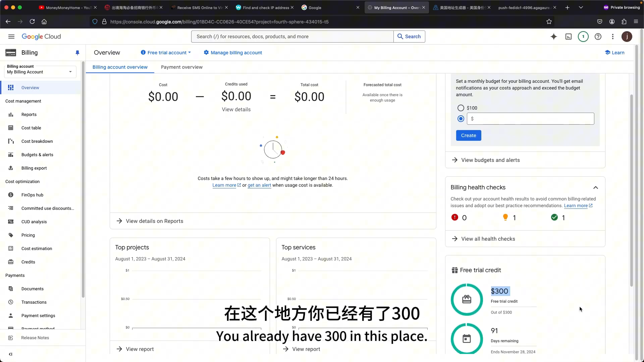Switch to the MoneyMoneyHome YouTube browser tab
Screen dimensions: 644x362
[x=67, y=7]
